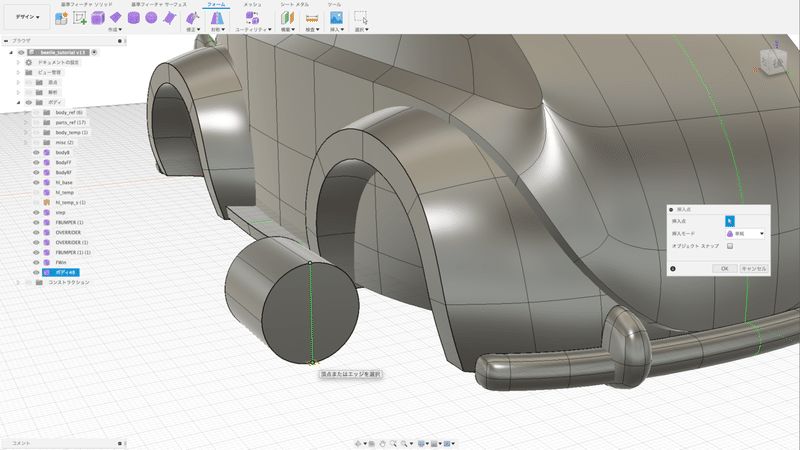
Task: Open the デザイン workspace dropdown
Action: (x=26, y=17)
